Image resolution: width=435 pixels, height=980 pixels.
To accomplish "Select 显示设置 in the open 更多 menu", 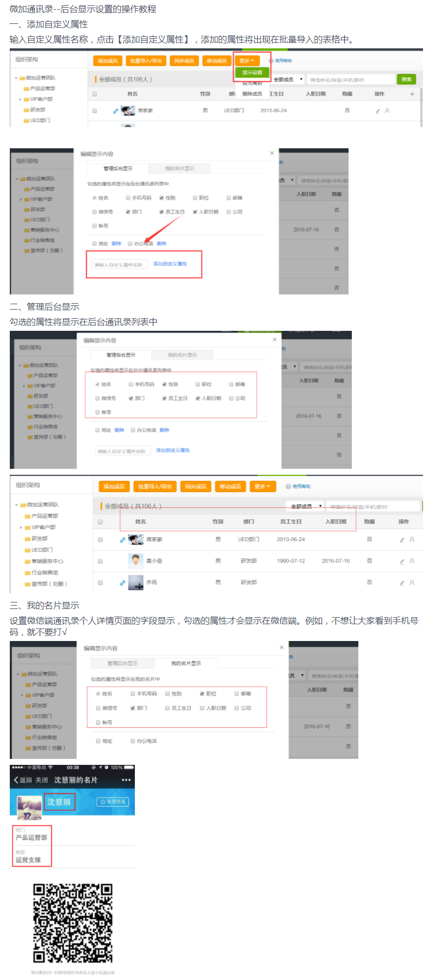I will pos(252,72).
